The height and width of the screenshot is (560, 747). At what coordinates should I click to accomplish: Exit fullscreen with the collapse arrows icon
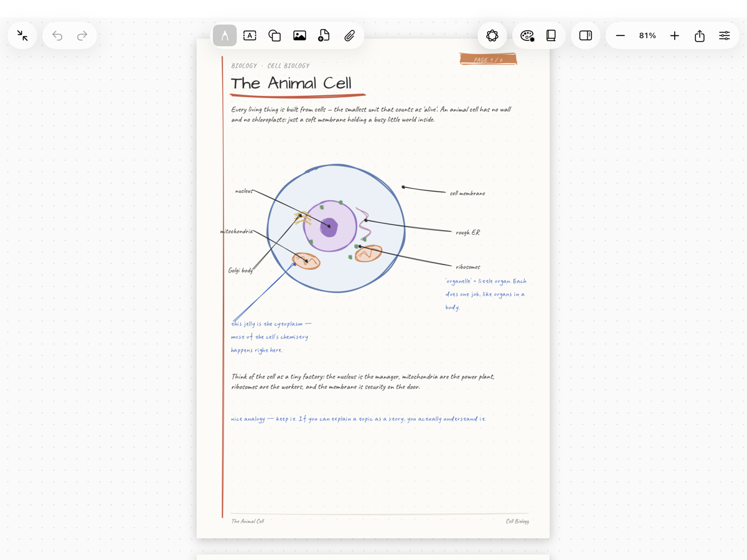point(22,35)
